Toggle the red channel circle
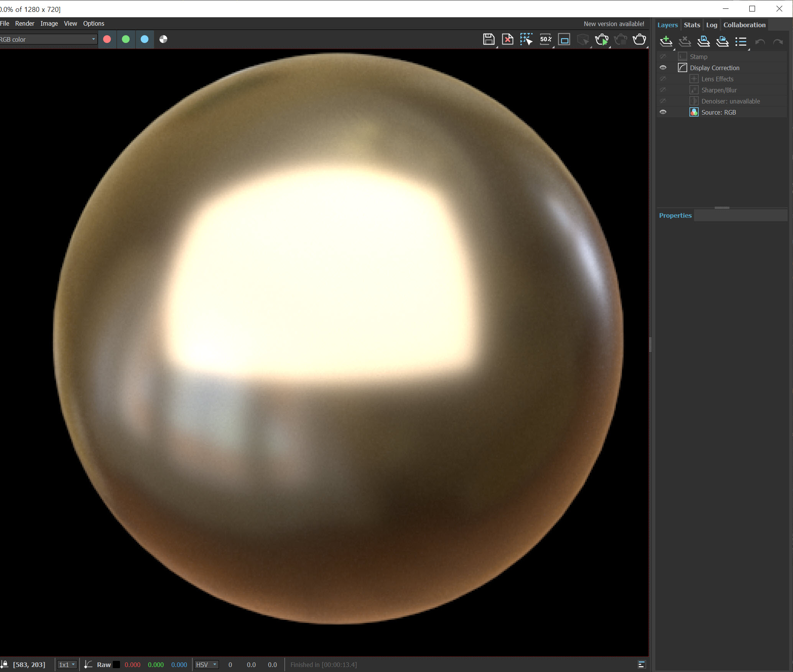Screen dimensions: 793x672 pos(107,39)
